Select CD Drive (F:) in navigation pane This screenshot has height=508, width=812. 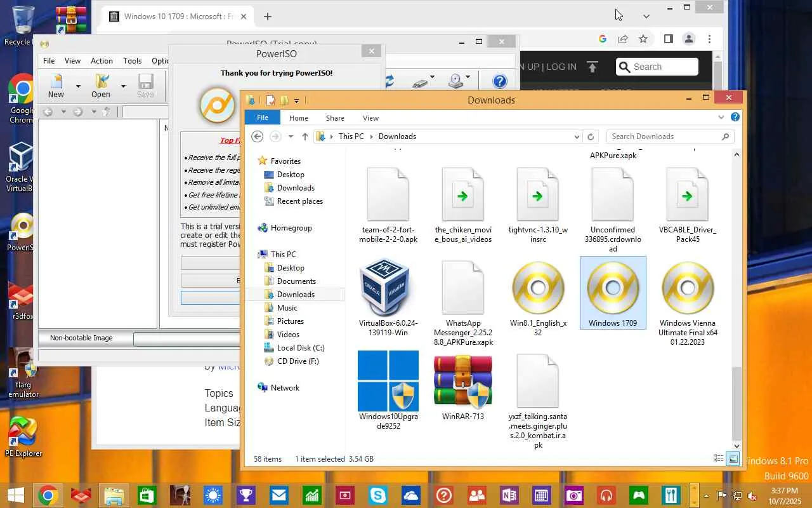tap(298, 361)
